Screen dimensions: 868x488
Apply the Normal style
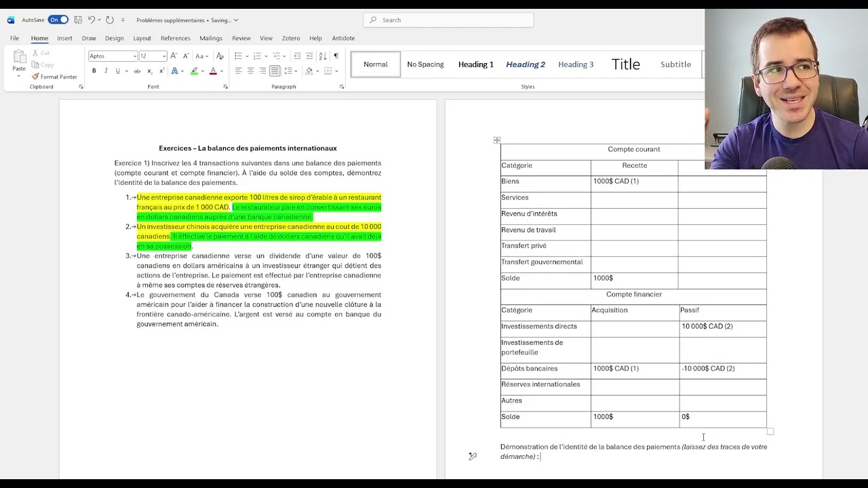376,64
